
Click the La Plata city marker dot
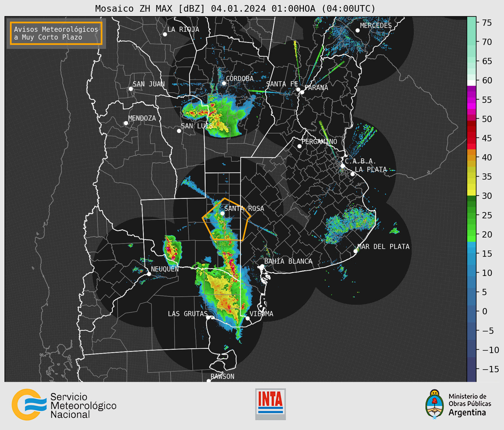click(x=353, y=174)
